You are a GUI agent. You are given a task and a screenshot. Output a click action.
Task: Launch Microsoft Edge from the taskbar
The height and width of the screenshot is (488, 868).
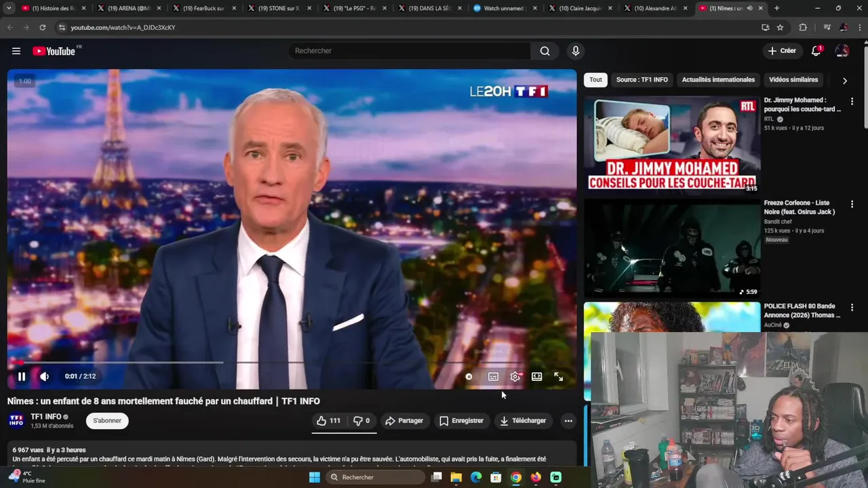coord(476,477)
